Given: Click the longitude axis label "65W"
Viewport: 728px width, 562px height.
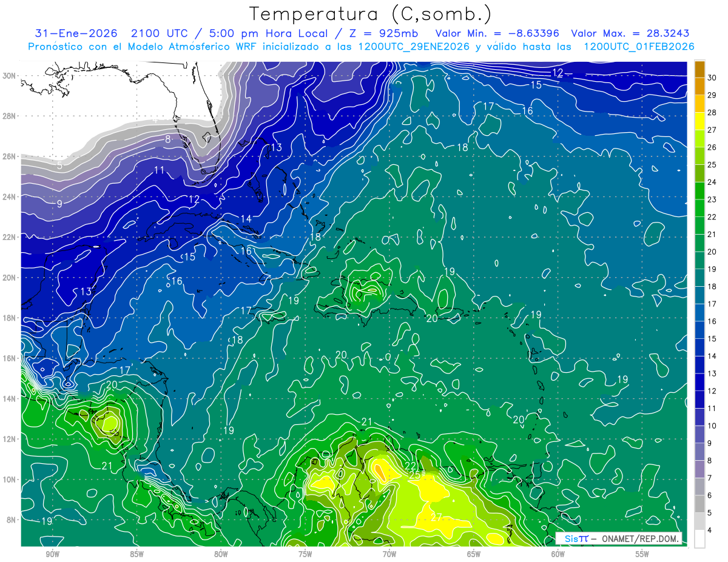Looking at the screenshot, I should [474, 555].
